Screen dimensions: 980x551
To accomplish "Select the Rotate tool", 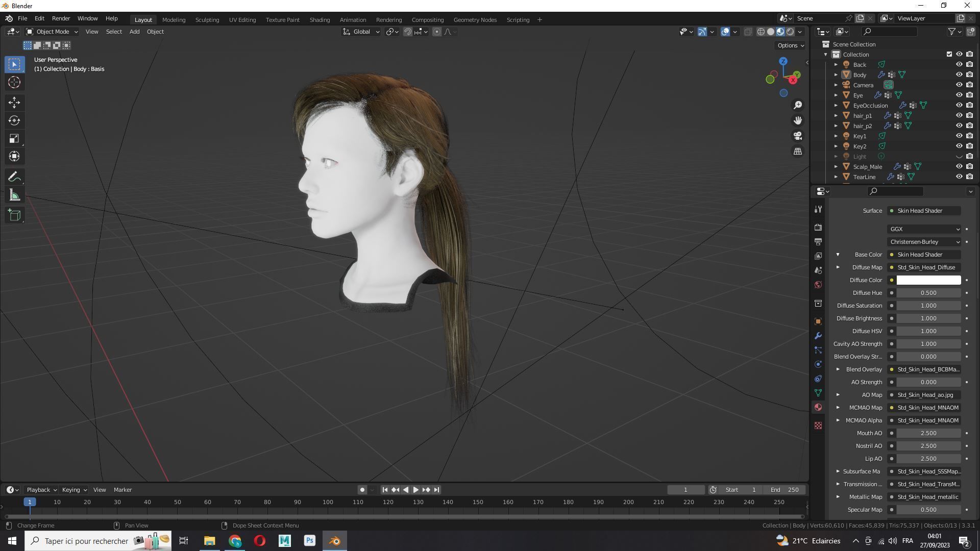I will pyautogui.click(x=14, y=120).
